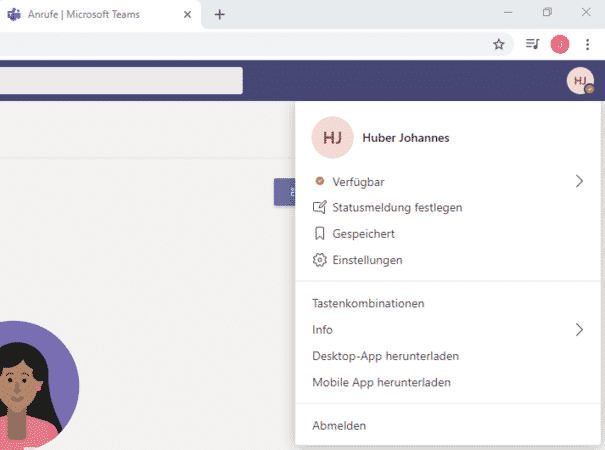605x450 pixels.
Task: Open the Chrome three-dot menu
Action: pyautogui.click(x=587, y=44)
